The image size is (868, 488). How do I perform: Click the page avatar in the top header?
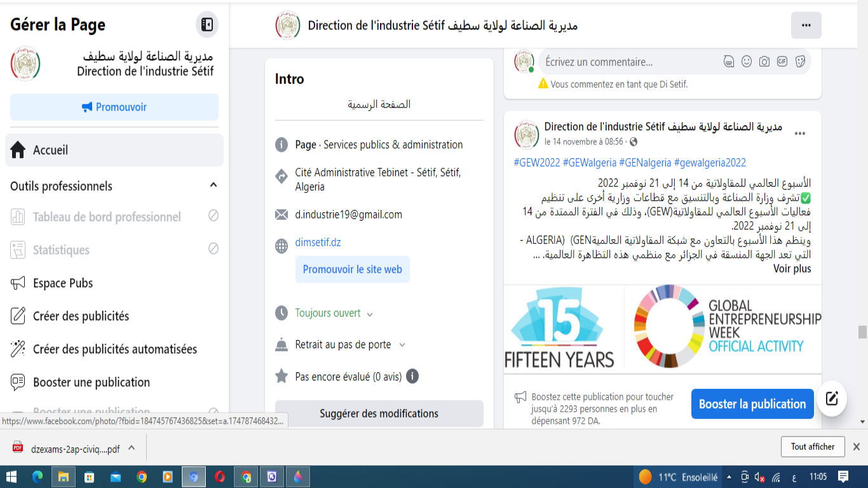pos(288,25)
